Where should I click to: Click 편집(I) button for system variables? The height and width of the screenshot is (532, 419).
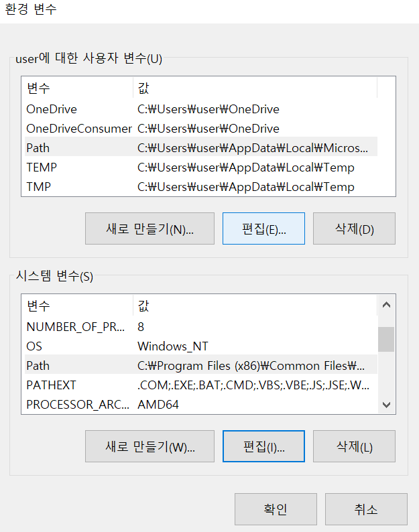(x=263, y=446)
